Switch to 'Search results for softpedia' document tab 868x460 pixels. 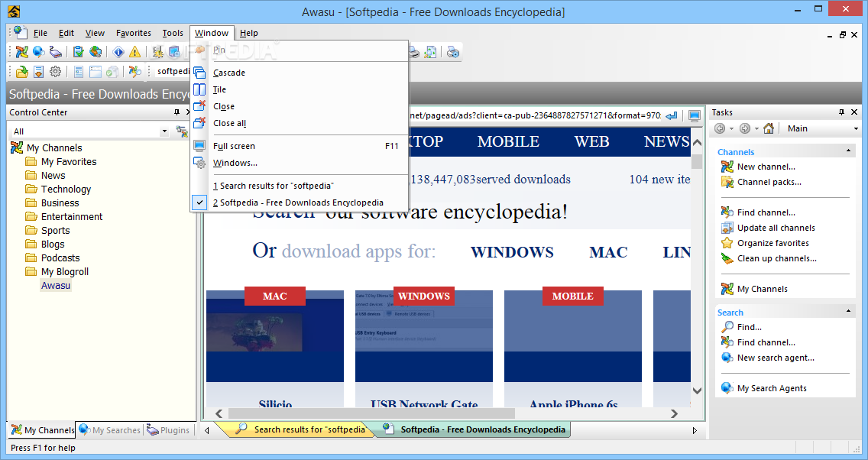point(302,429)
